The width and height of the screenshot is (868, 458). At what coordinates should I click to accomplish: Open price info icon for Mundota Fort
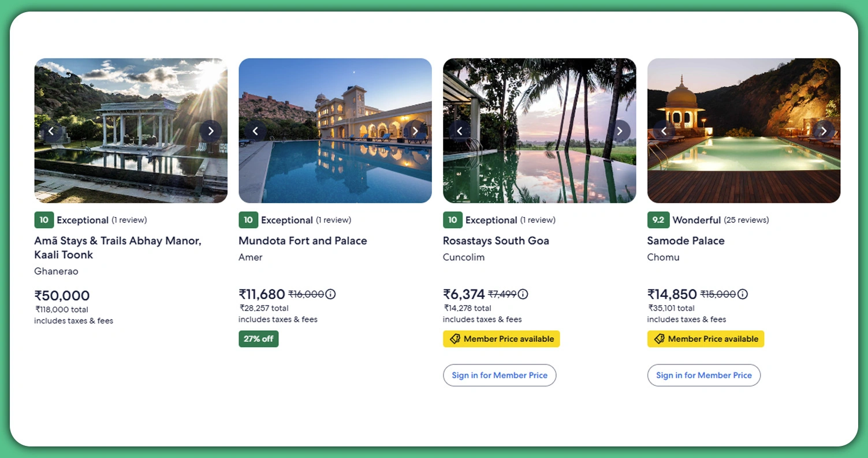tap(330, 294)
